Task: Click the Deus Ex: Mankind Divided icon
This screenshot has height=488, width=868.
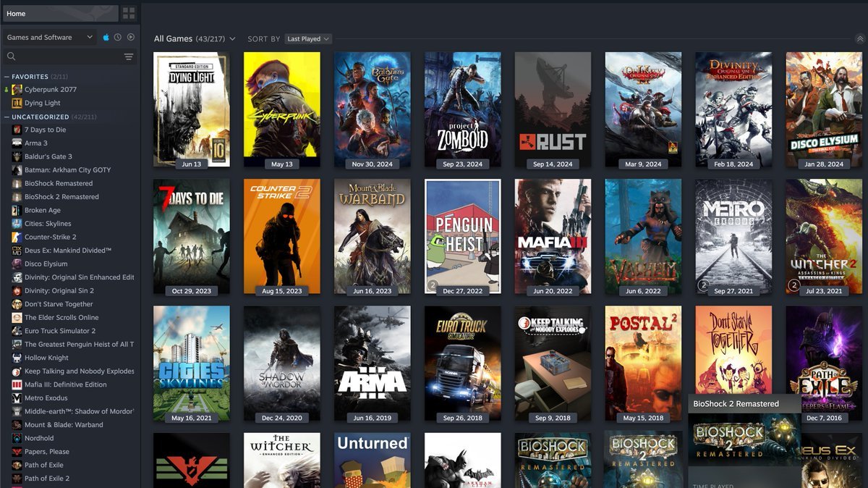Action: (x=17, y=251)
